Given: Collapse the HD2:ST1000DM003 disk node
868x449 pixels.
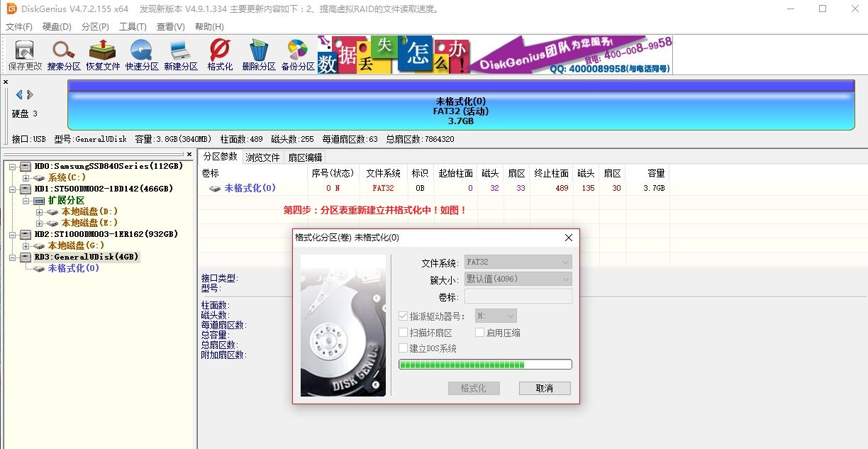Looking at the screenshot, I should (x=12, y=234).
